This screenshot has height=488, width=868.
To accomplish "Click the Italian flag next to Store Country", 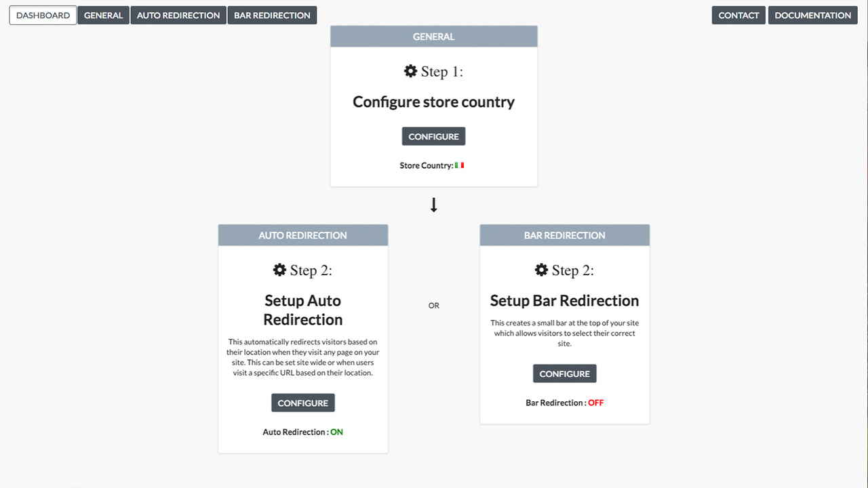I will tap(459, 165).
